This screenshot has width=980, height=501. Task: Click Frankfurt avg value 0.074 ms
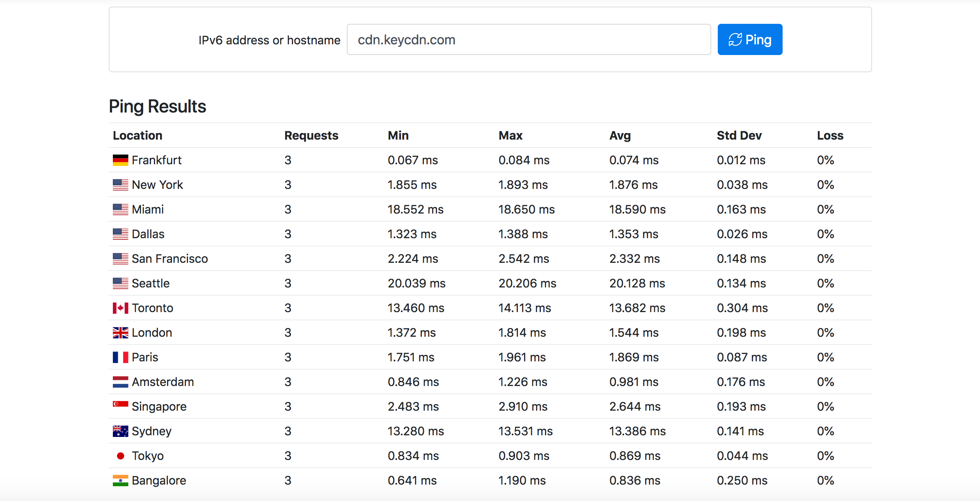(634, 160)
